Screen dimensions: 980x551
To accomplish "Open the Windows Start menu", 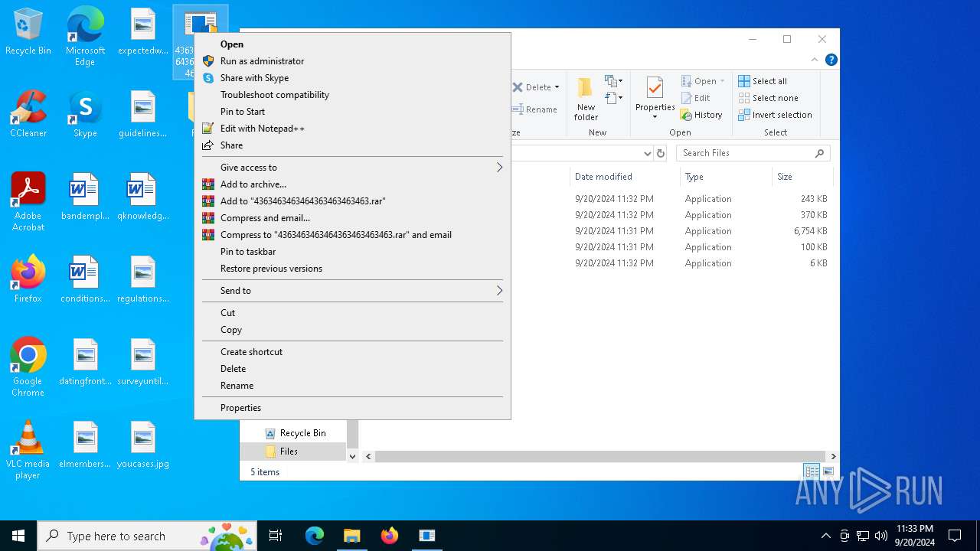I will click(x=18, y=536).
